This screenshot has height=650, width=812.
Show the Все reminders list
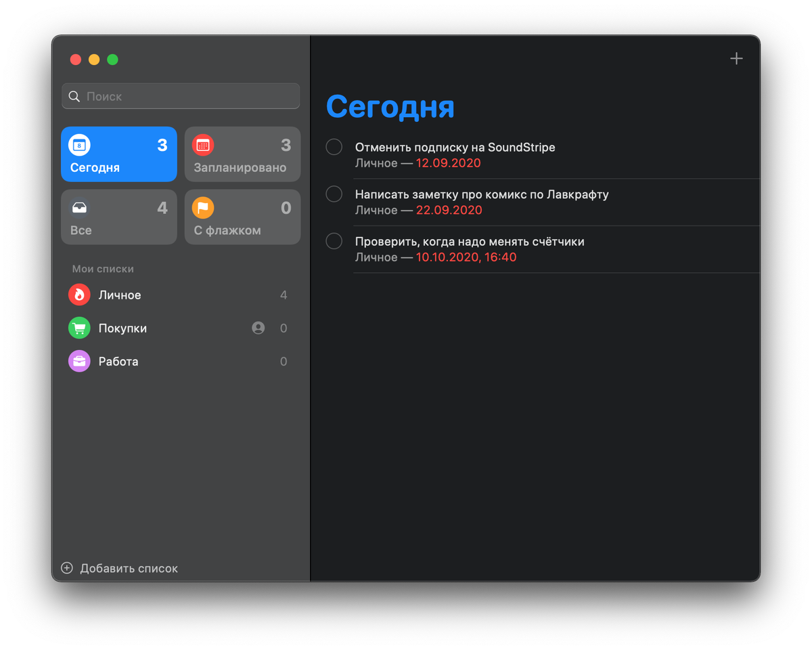(119, 217)
